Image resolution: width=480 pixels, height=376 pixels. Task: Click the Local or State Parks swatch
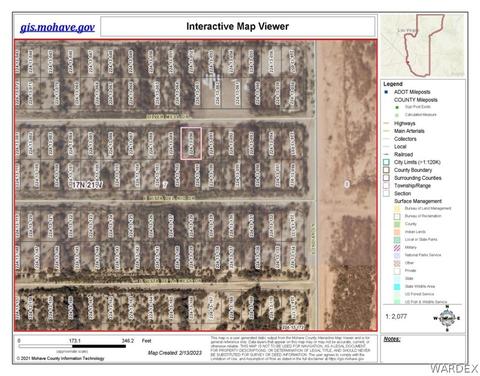coord(397,240)
